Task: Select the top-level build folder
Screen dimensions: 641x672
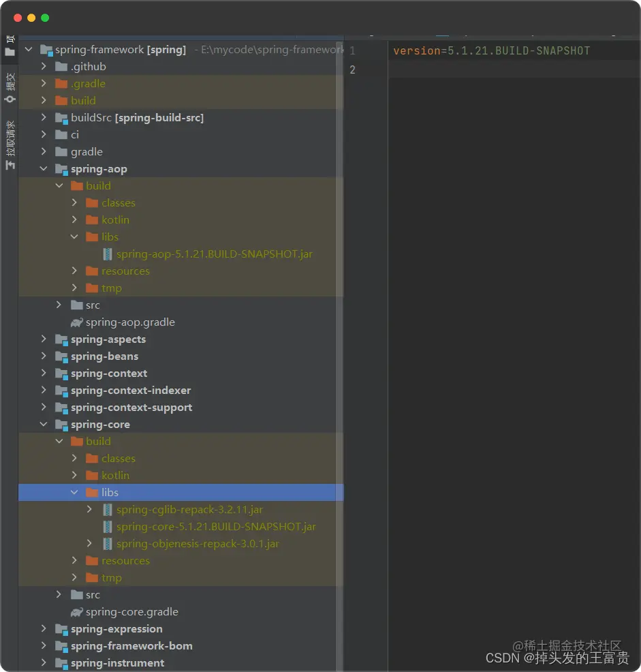Action: point(83,101)
